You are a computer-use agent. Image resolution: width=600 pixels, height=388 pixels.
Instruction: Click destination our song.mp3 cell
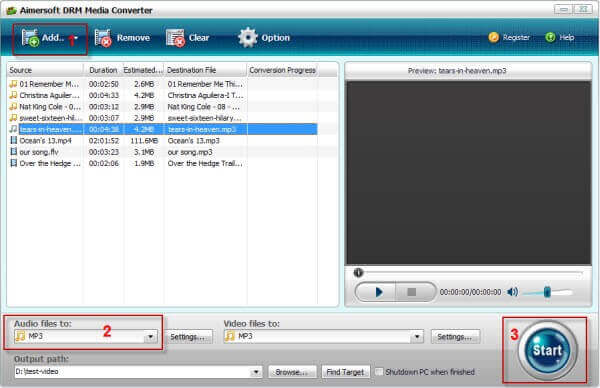[190, 152]
